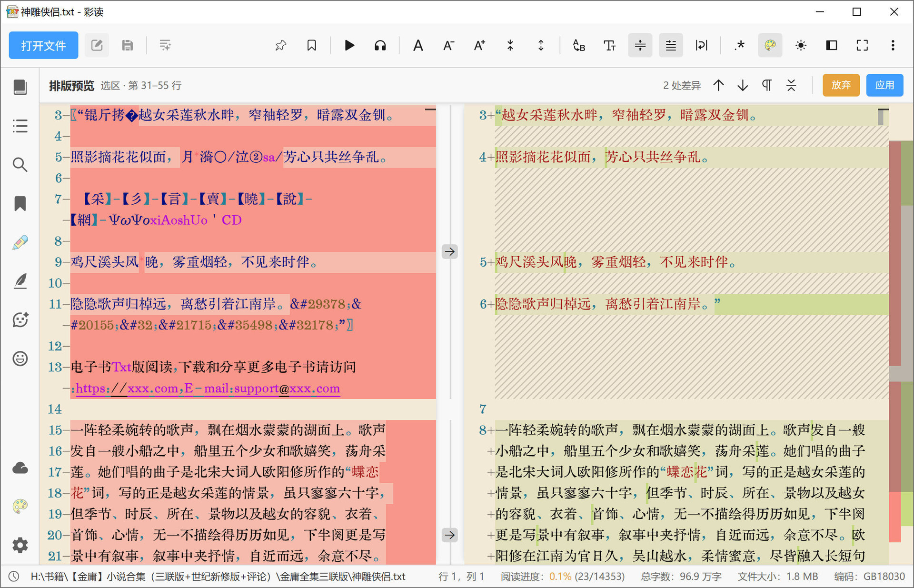This screenshot has height=588, width=914.
Task: Open the more options vertical dots menu
Action: click(893, 46)
